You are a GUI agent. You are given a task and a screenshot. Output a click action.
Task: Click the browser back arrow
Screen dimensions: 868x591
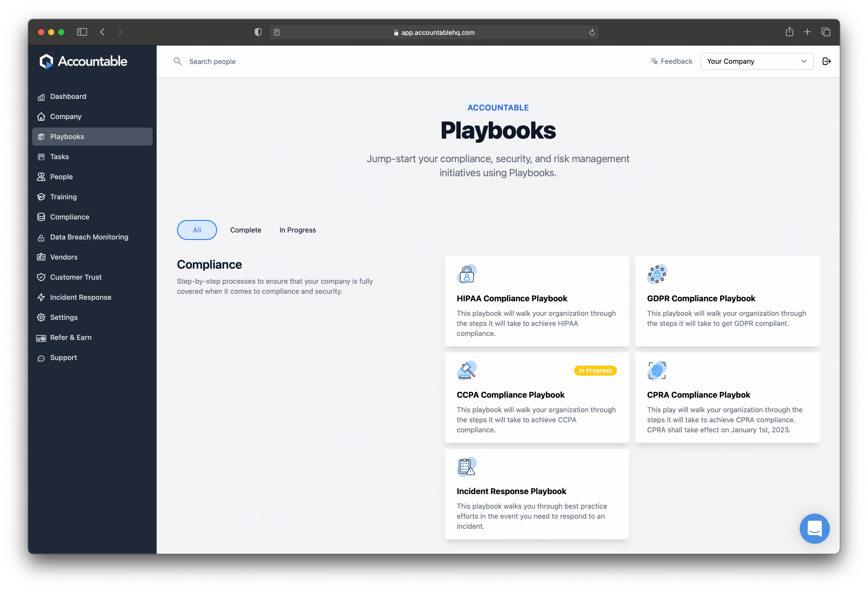[x=102, y=32]
